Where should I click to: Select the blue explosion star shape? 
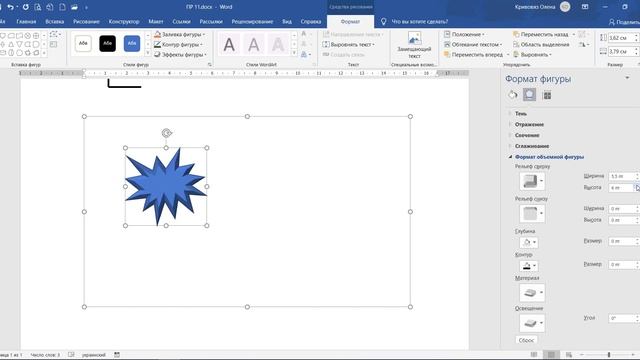click(165, 188)
